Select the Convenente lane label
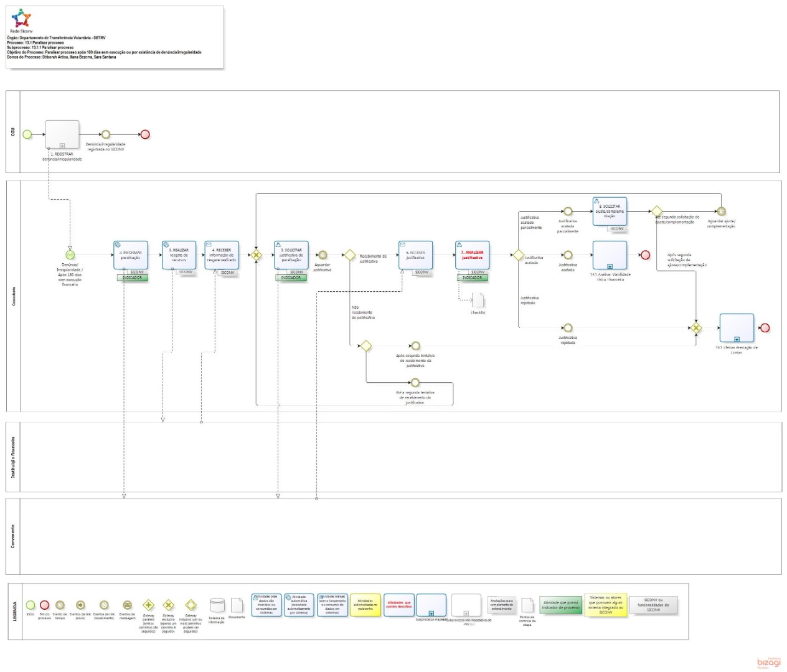This screenshot has width=787, height=672. [x=13, y=536]
